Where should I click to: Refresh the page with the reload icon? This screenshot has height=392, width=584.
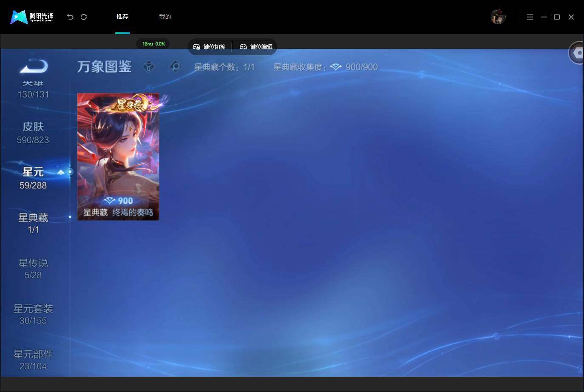click(x=84, y=17)
